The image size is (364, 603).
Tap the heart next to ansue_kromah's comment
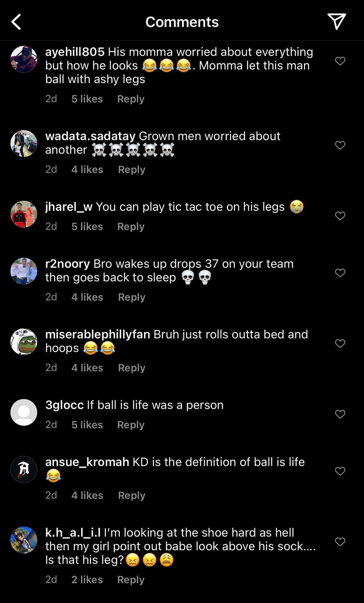[340, 471]
